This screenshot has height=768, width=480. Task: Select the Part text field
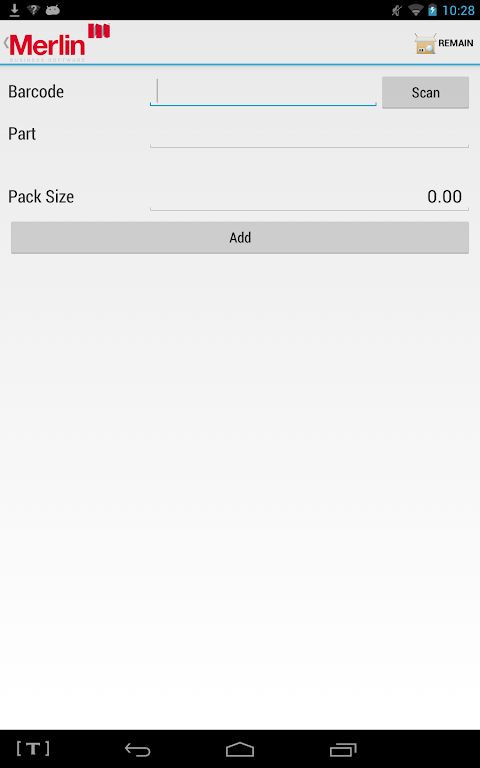(309, 134)
